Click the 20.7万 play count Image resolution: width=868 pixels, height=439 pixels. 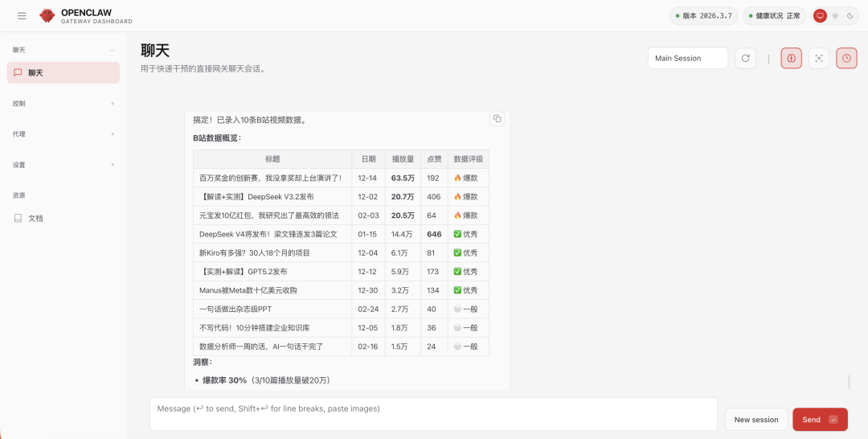point(403,196)
